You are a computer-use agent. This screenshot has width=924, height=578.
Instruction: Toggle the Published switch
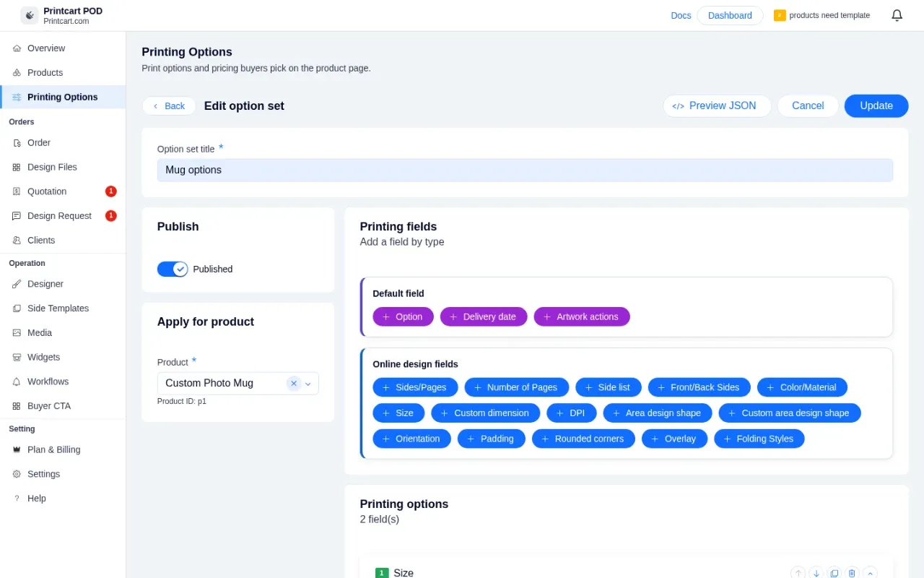(x=173, y=269)
